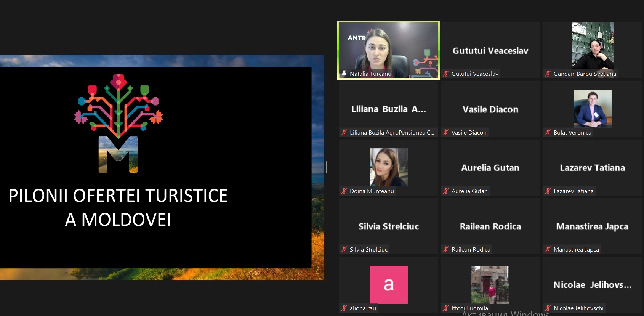Select Doina Munteanu's profile photo tile

pyautogui.click(x=388, y=167)
